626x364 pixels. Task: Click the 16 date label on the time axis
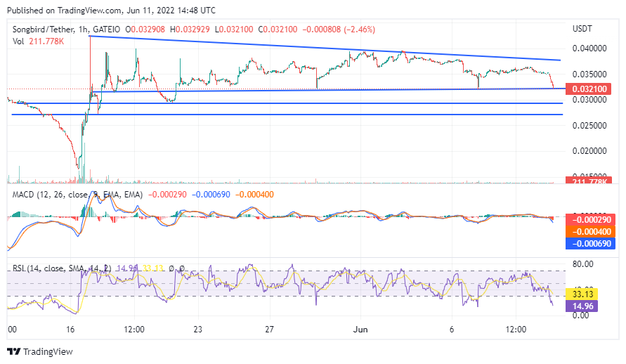70,330
